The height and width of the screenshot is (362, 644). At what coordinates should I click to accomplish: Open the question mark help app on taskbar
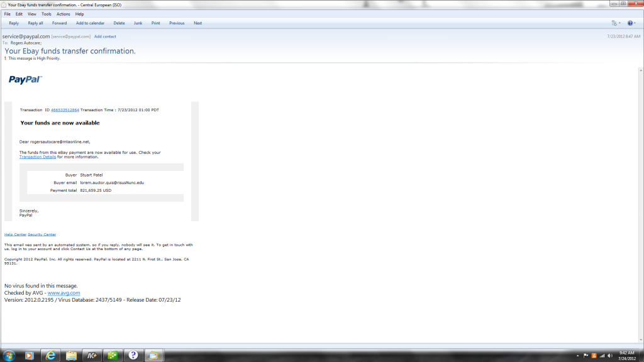[x=133, y=356]
